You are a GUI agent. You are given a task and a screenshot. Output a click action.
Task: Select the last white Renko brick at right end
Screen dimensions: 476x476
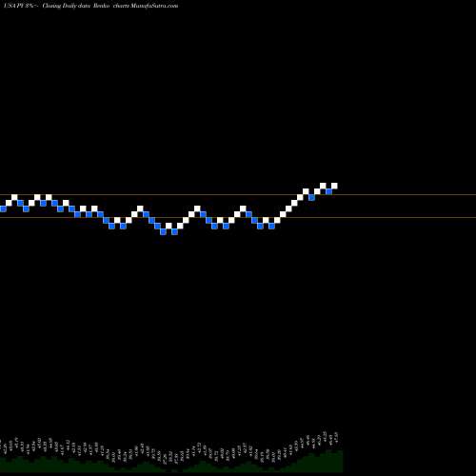coord(334,186)
